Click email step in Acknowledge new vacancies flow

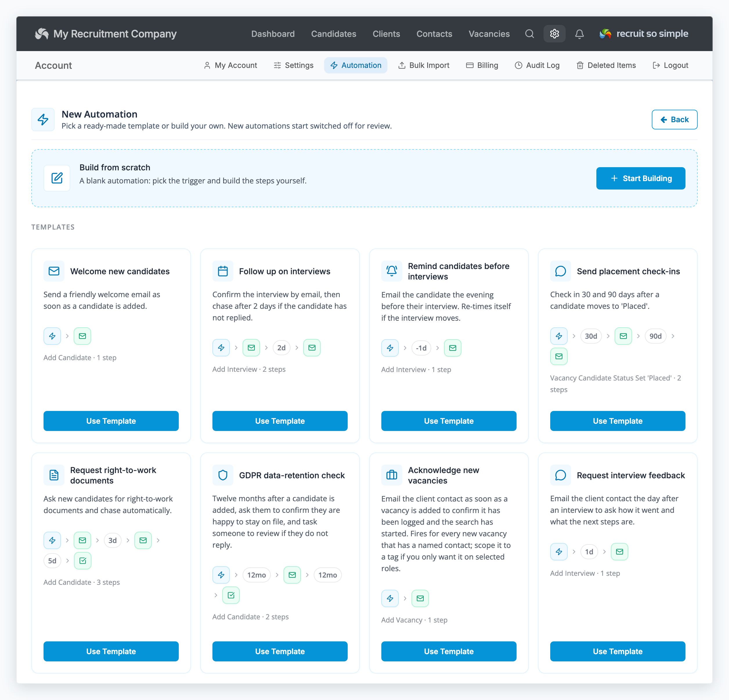pos(420,598)
